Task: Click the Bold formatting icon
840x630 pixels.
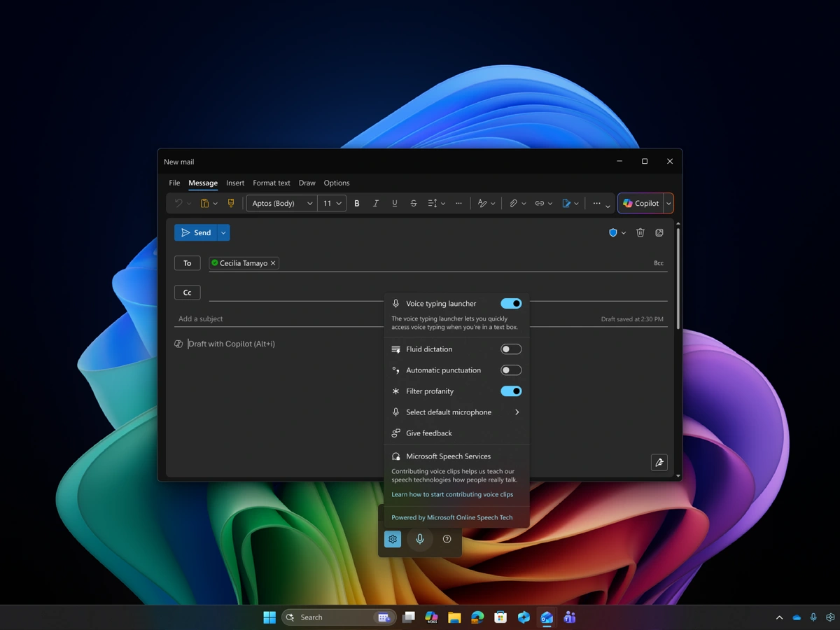Action: 357,204
